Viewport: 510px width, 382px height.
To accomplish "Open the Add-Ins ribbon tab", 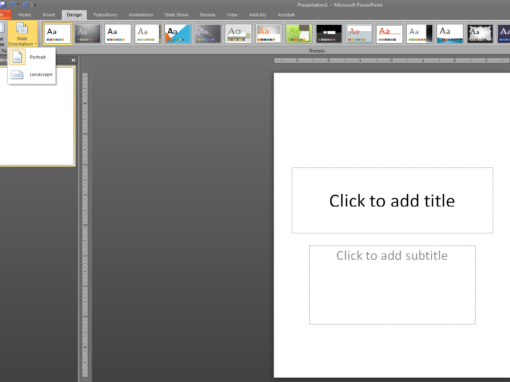I will pos(257,15).
